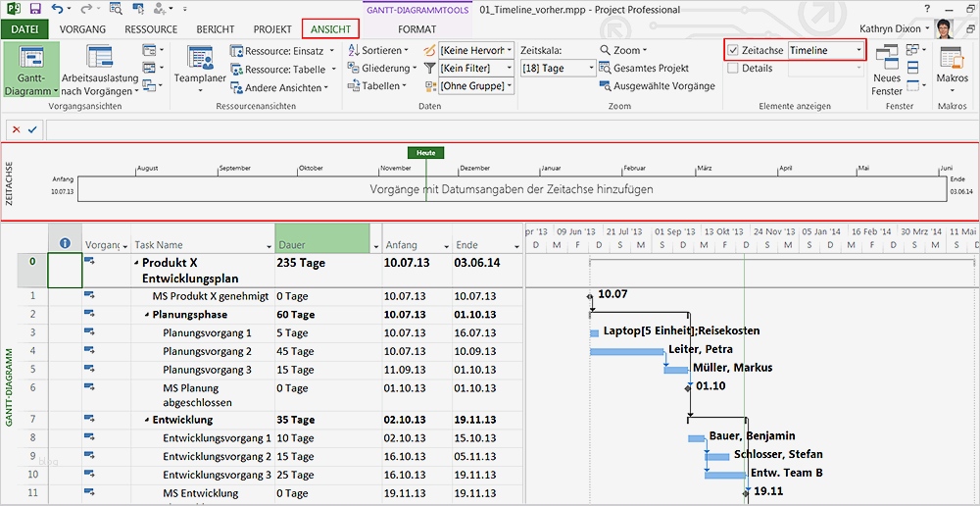This screenshot has height=506, width=980.
Task: Enable the Details checkbox
Action: coord(734,69)
